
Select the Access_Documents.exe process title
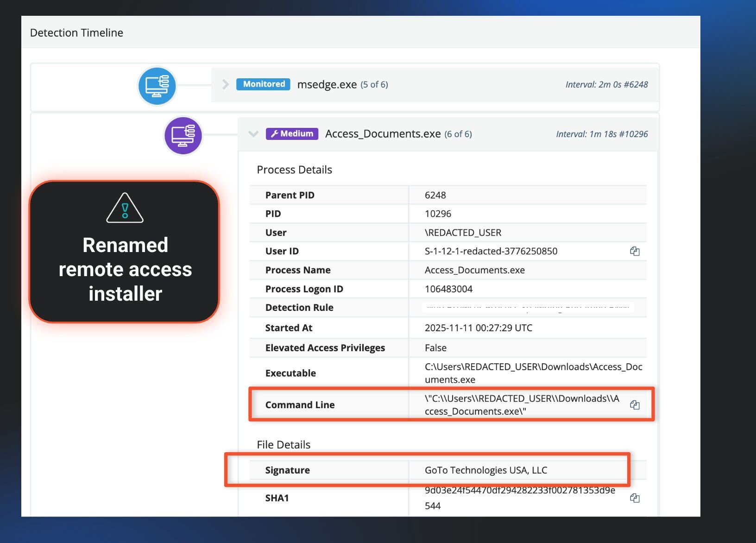383,134
